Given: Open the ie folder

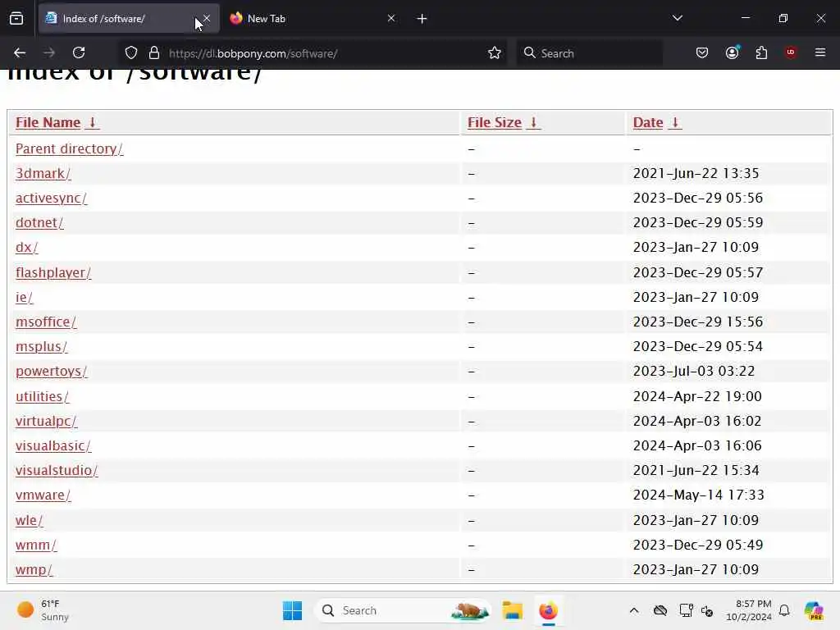Looking at the screenshot, I should click(x=24, y=297).
